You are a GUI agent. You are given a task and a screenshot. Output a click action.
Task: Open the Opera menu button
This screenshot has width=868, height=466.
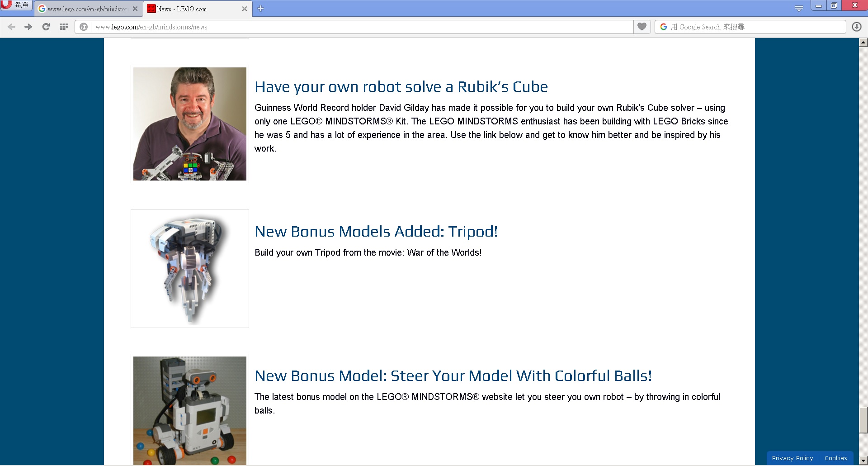point(16,5)
